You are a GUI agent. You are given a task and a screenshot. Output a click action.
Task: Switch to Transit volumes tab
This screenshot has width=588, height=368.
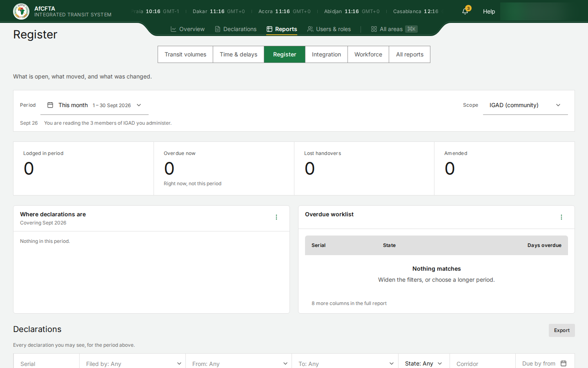pos(185,54)
